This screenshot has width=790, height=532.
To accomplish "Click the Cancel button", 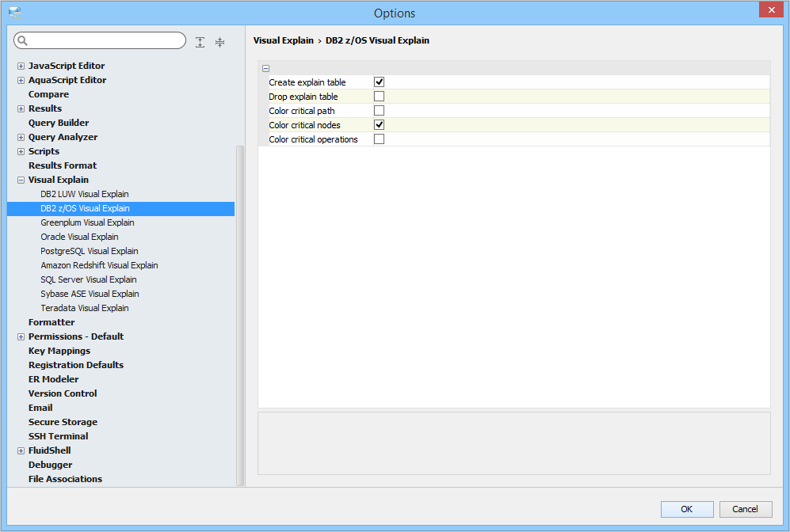I will (745, 509).
